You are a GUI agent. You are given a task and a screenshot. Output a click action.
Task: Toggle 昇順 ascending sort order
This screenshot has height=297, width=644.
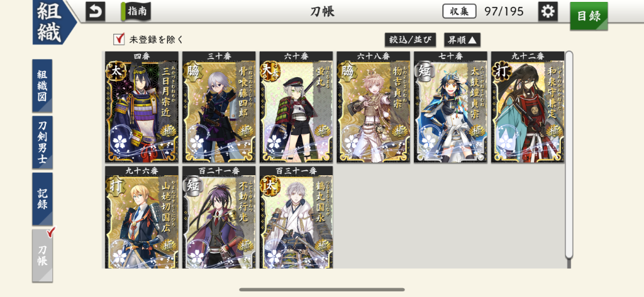pos(462,40)
